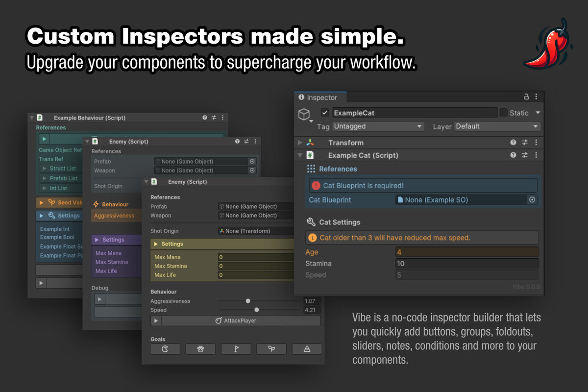The width and height of the screenshot is (588, 392).
Task: Enable the Static checkbox
Action: [x=503, y=113]
